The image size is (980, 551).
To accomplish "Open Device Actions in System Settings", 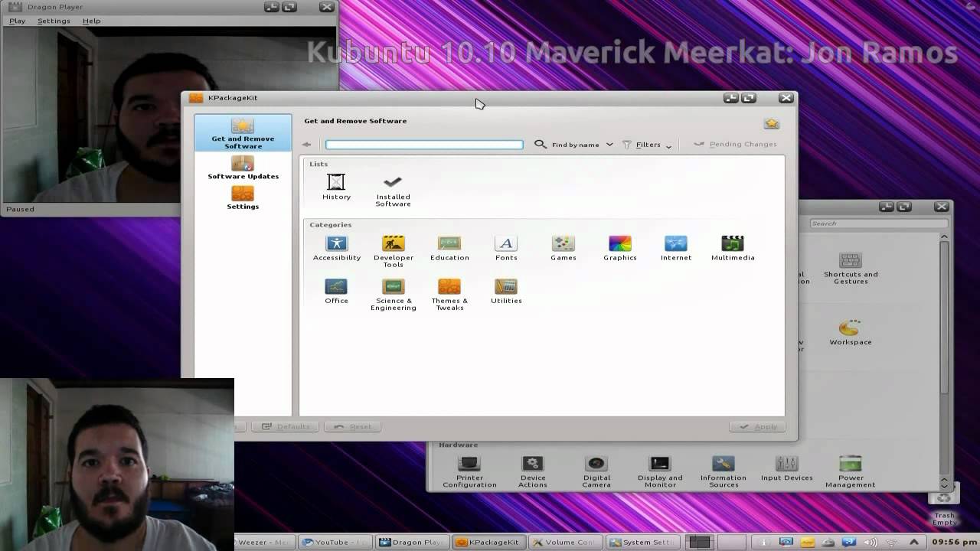I will click(533, 471).
